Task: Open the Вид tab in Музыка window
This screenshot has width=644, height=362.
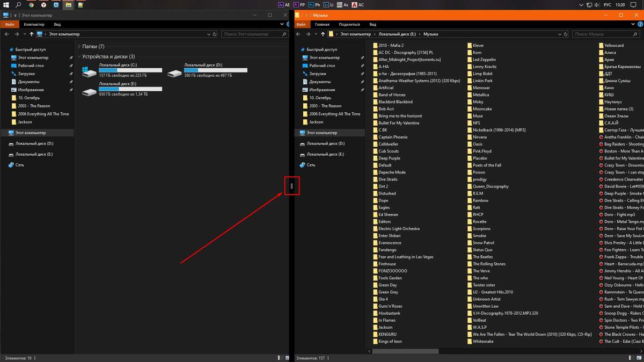Action: [x=372, y=24]
